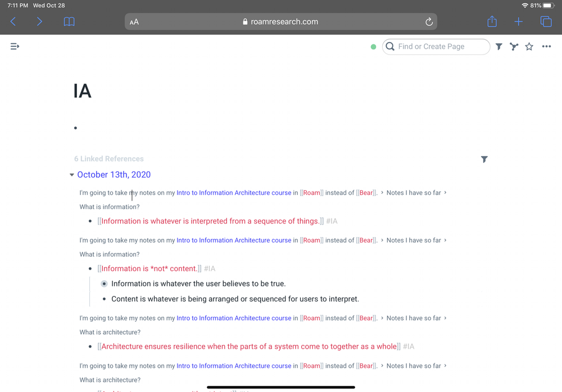Screen dimensions: 562x392
Task: Tap the Wi-Fi status icon
Action: (x=525, y=6)
